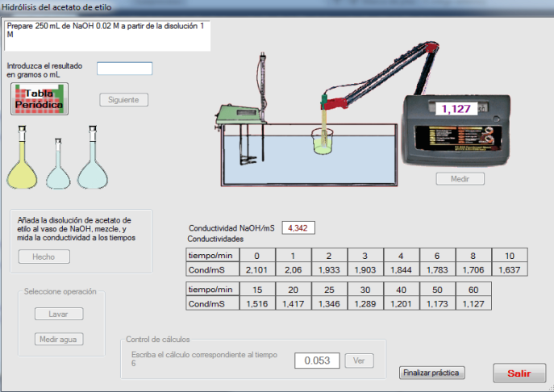Open the Tabla Periódica icon

[x=39, y=99]
